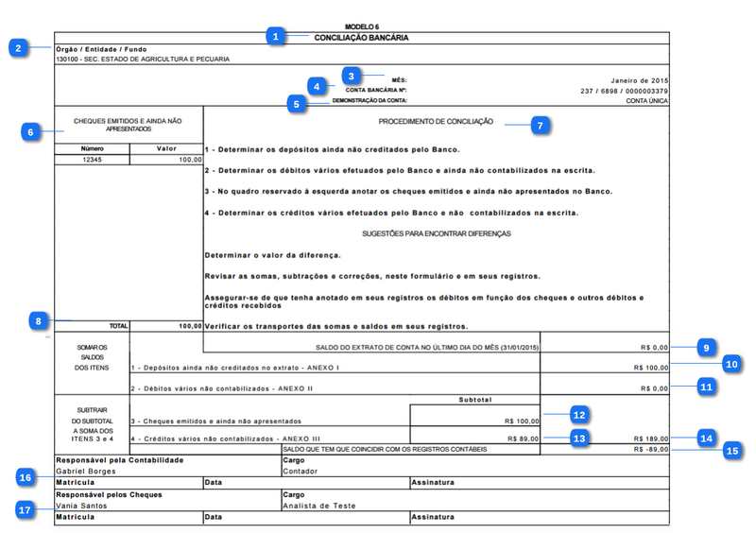Select callout marker 16 by Gabriel Borges
Image resolution: width=756 pixels, height=533 pixels.
tap(29, 477)
